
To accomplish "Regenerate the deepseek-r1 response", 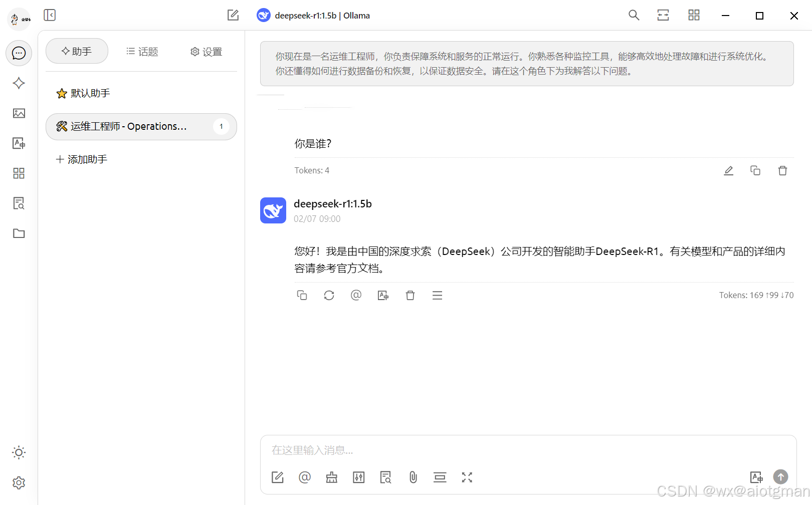I will 329,296.
